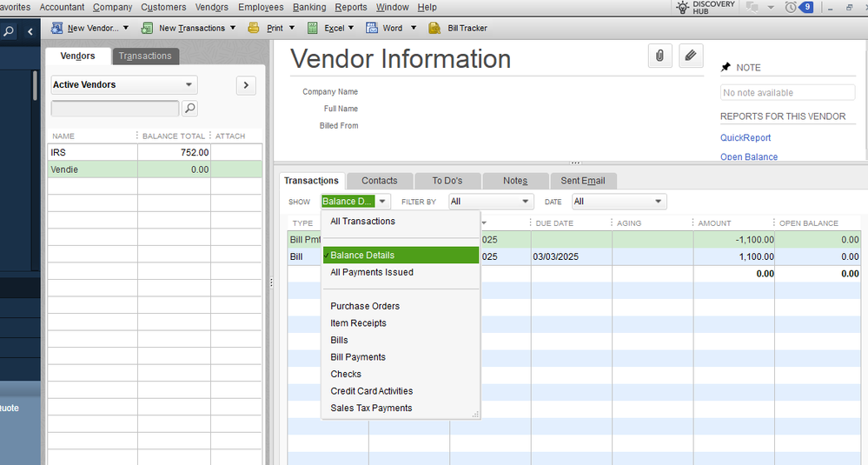Select the Vendie vendor row
The image size is (868, 465).
click(155, 169)
